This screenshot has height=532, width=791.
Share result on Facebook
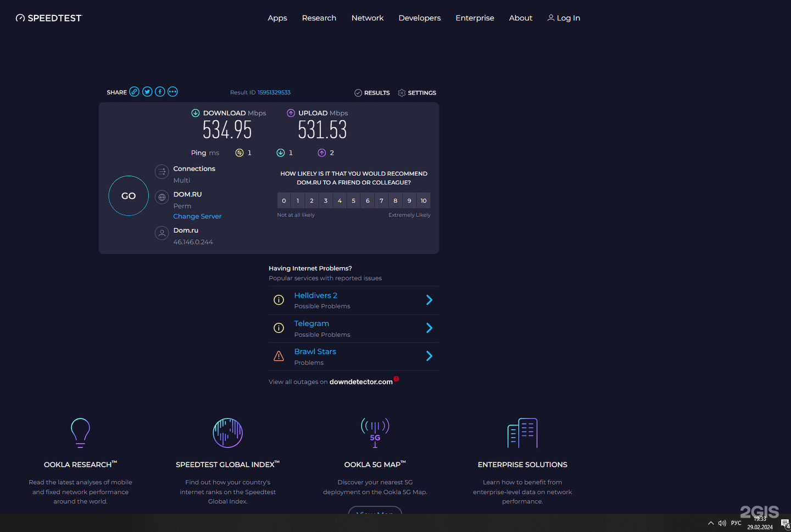[x=160, y=92]
